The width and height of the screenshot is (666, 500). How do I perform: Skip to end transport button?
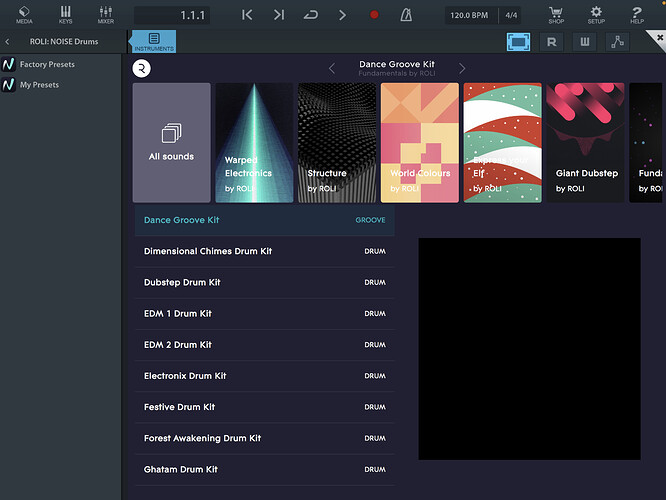tap(279, 15)
